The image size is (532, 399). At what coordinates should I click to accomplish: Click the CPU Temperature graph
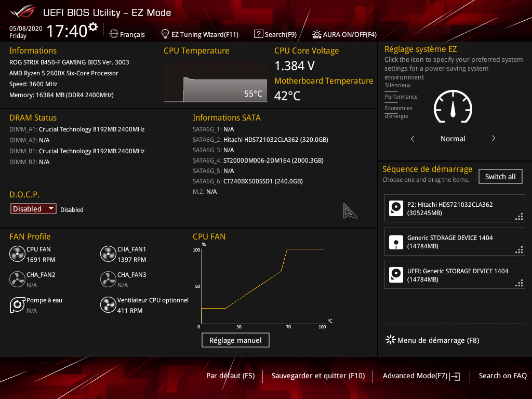[x=216, y=82]
